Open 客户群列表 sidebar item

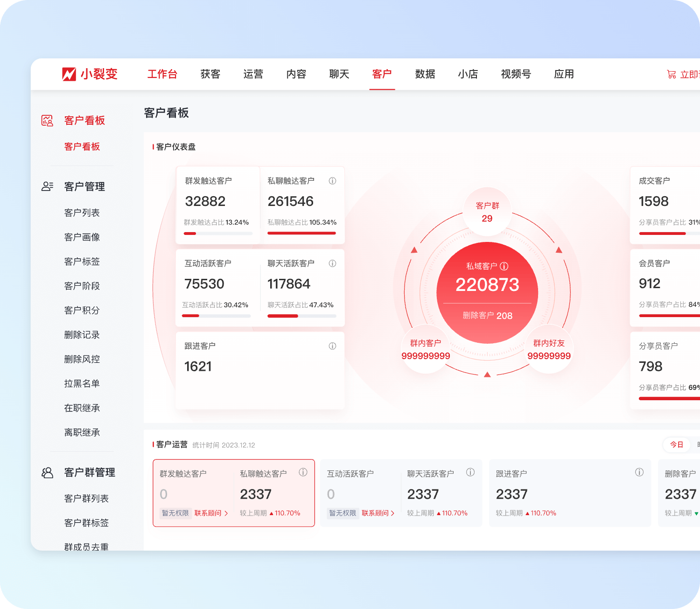(86, 498)
